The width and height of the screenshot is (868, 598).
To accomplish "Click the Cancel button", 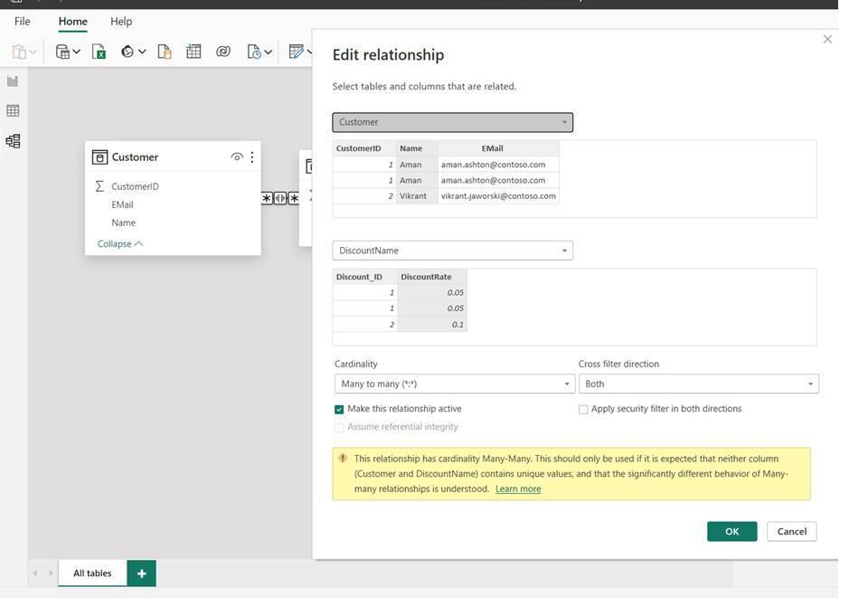I will [792, 531].
